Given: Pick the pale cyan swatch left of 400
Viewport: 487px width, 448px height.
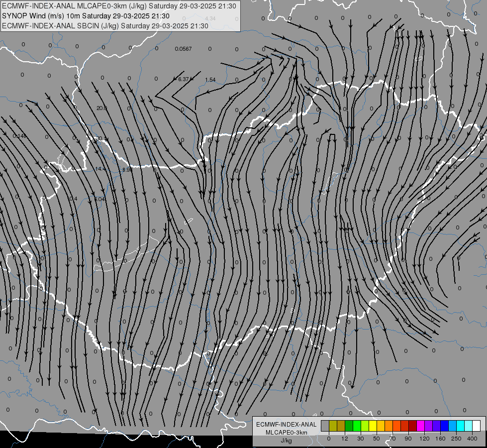Looking at the screenshot, I should click(x=469, y=426).
